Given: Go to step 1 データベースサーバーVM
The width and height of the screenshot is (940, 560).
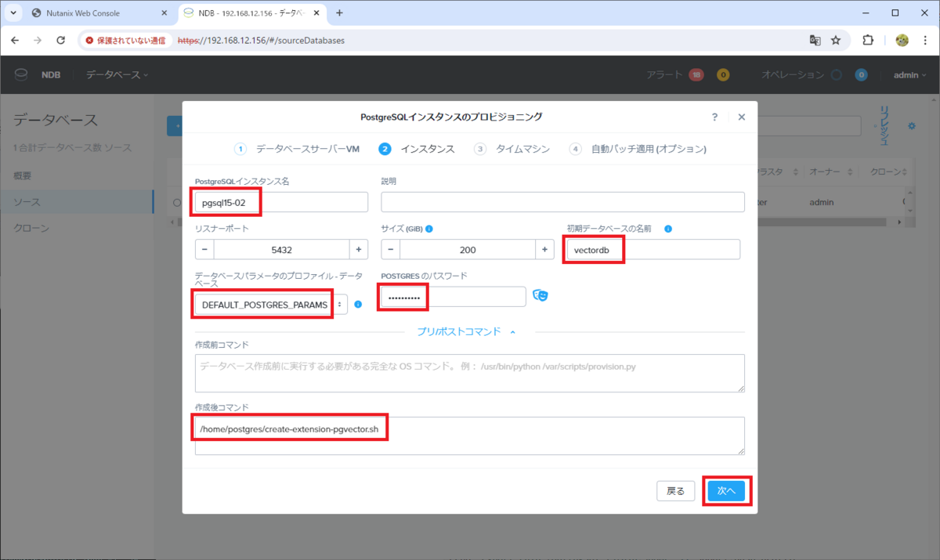Looking at the screenshot, I should click(x=296, y=149).
